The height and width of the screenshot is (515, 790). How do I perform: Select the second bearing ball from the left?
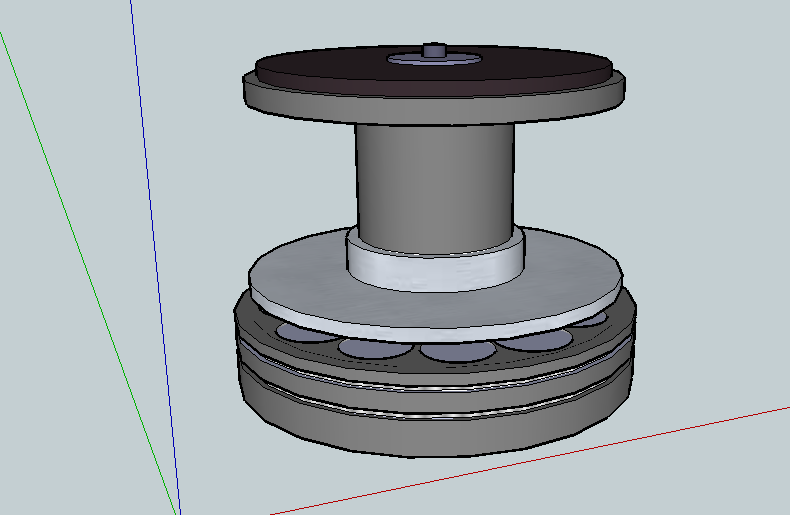pos(370,348)
